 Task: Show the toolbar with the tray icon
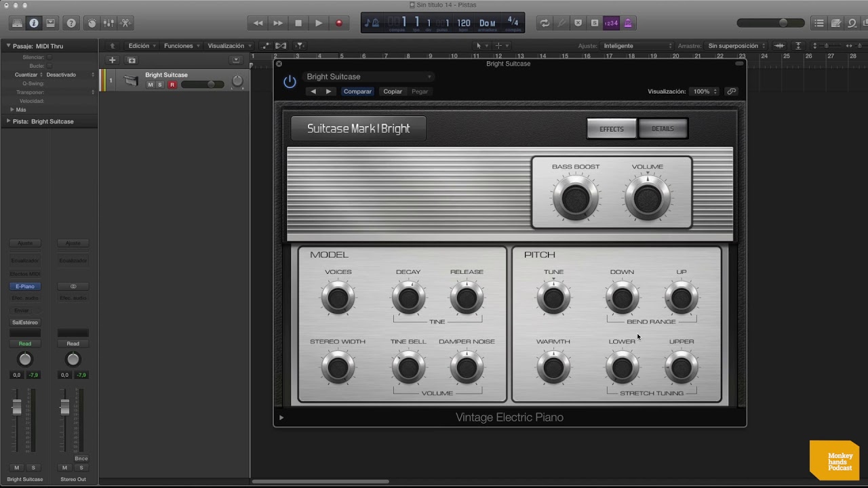pyautogui.click(x=50, y=23)
